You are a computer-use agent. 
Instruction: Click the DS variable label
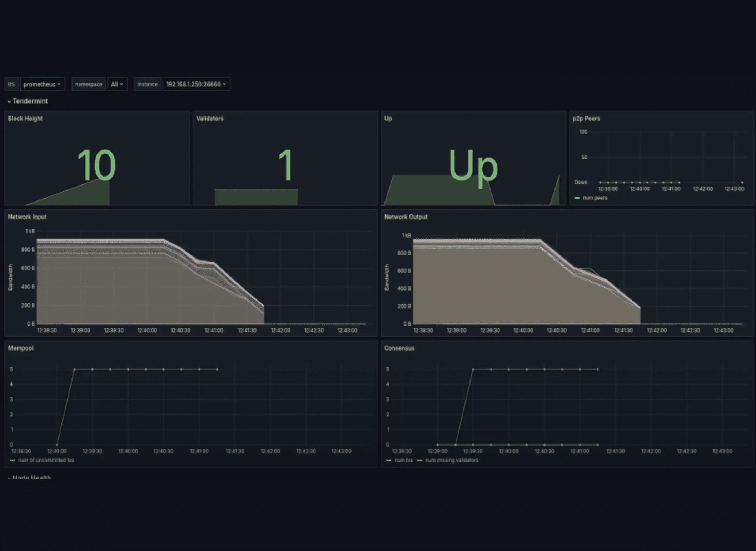click(x=11, y=84)
